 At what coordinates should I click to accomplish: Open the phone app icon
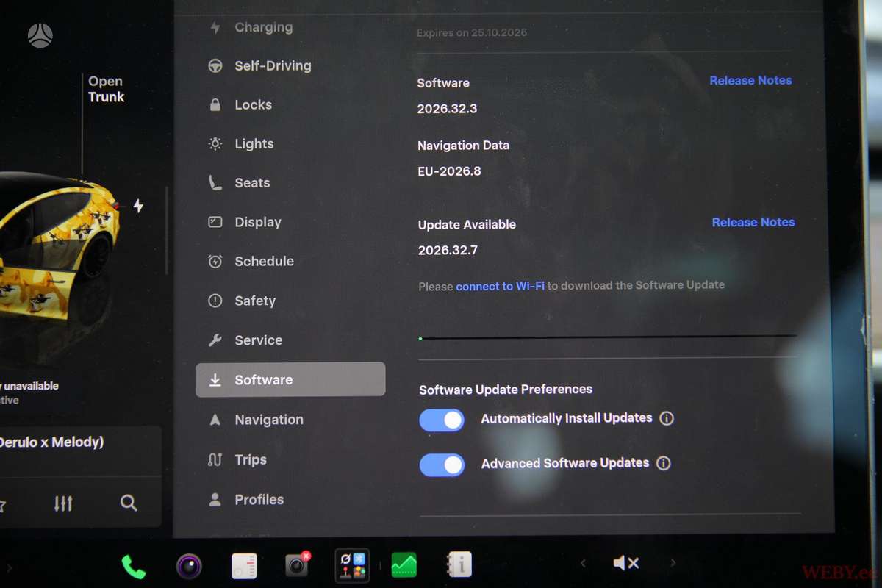tap(134, 566)
